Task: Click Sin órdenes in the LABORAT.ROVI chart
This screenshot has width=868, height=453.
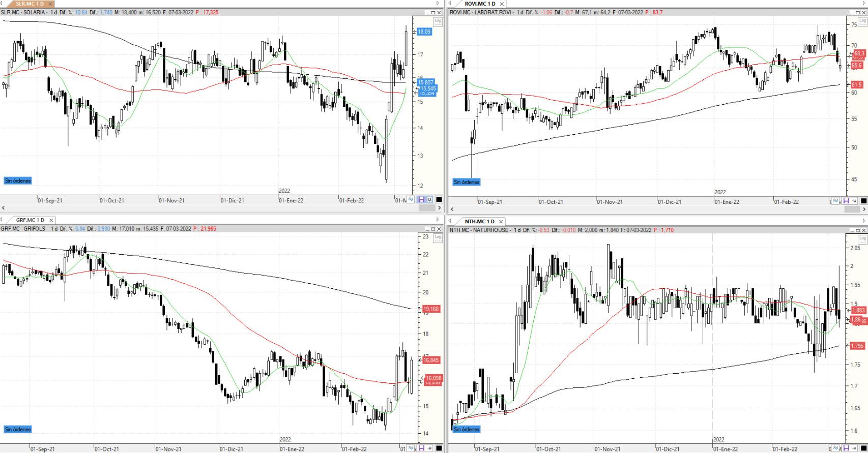Action: pos(467,182)
